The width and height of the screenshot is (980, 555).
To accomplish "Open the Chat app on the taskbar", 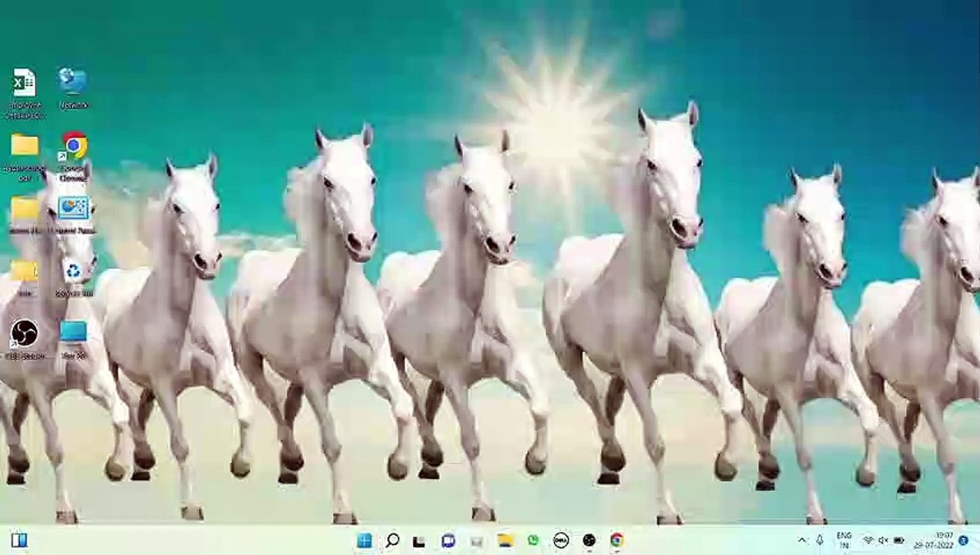I will (x=448, y=540).
